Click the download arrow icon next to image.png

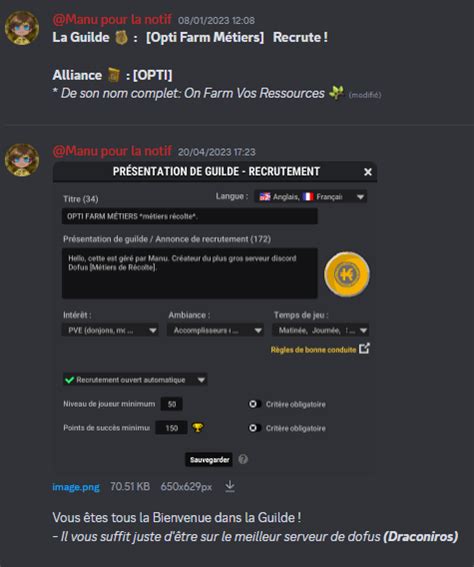[230, 487]
